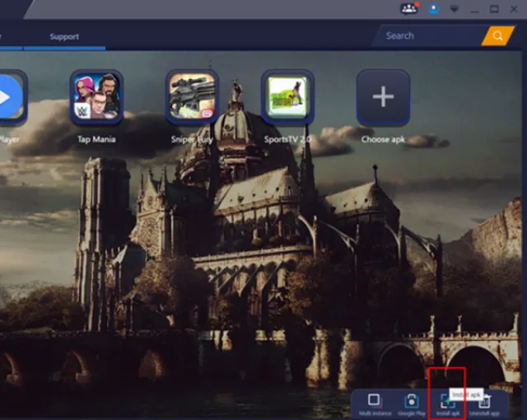Click the Choose apk label
This screenshot has height=420, width=527.
(383, 139)
